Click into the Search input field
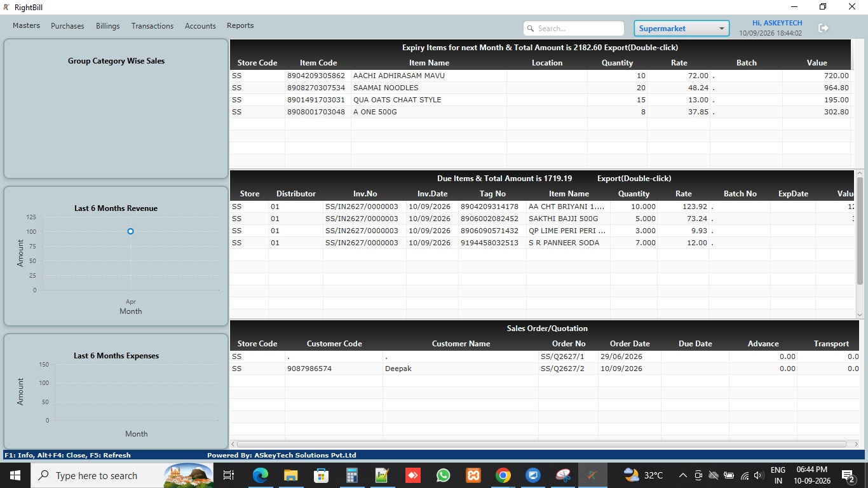The image size is (868, 488). pyautogui.click(x=574, y=29)
